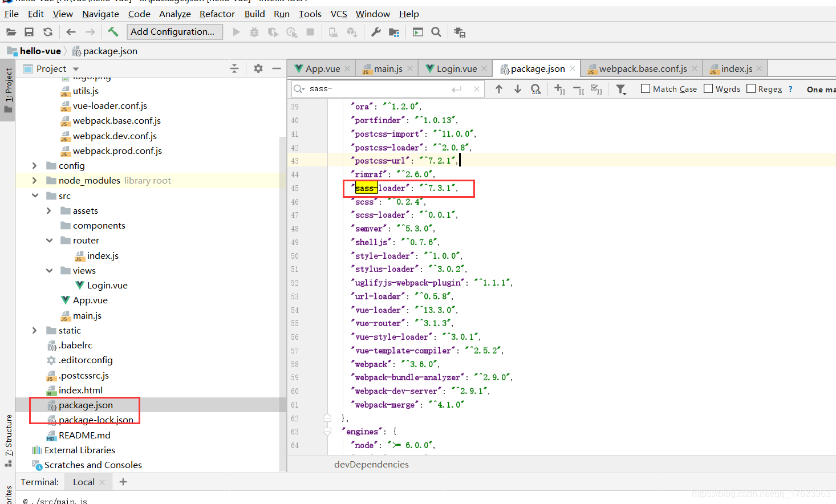
Task: Click the Search Everywhere magnifier icon
Action: point(436,32)
